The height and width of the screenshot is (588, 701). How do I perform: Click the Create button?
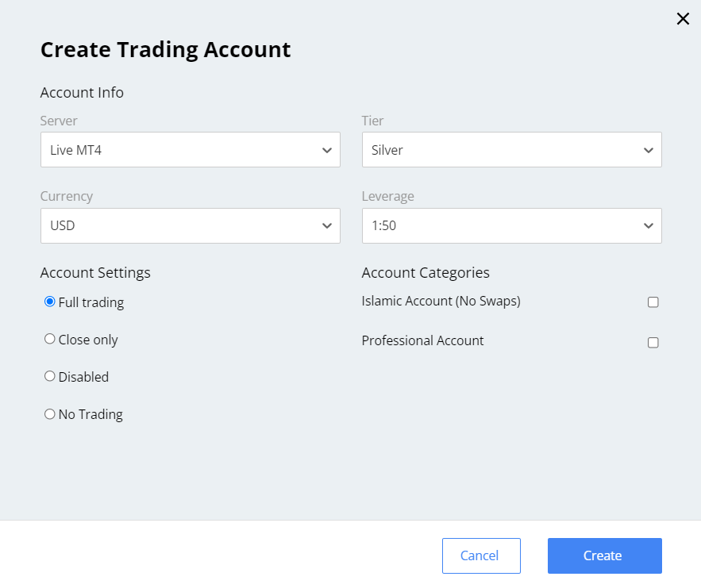[604, 555]
